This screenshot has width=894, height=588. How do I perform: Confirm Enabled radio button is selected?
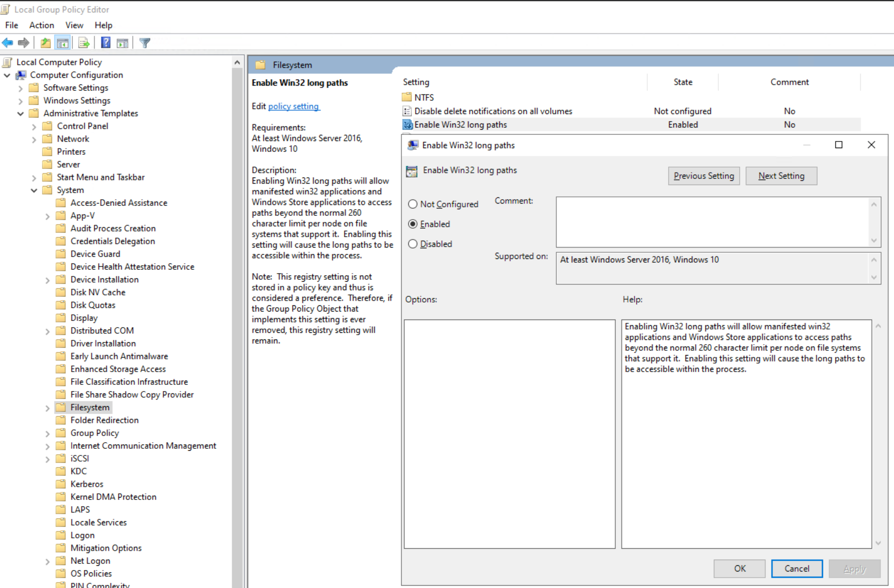(413, 224)
